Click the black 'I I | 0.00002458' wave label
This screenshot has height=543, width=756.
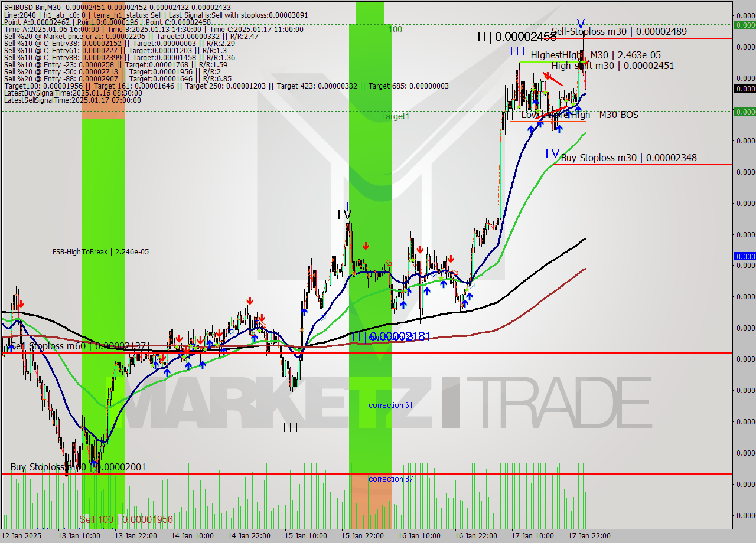517,37
